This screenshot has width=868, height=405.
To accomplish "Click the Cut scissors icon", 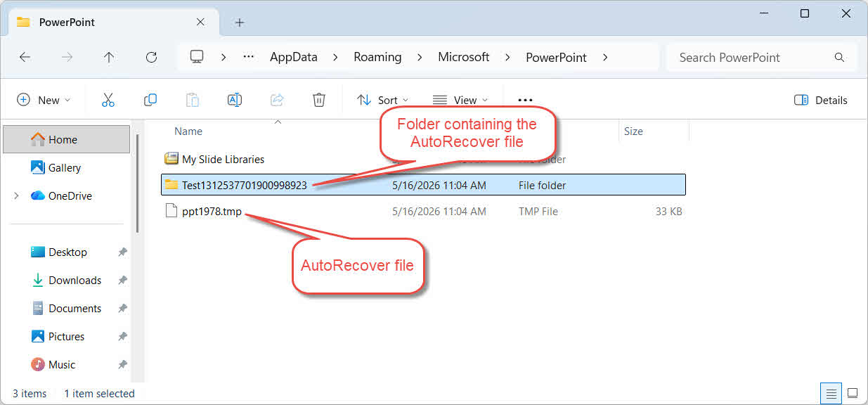I will click(x=108, y=100).
